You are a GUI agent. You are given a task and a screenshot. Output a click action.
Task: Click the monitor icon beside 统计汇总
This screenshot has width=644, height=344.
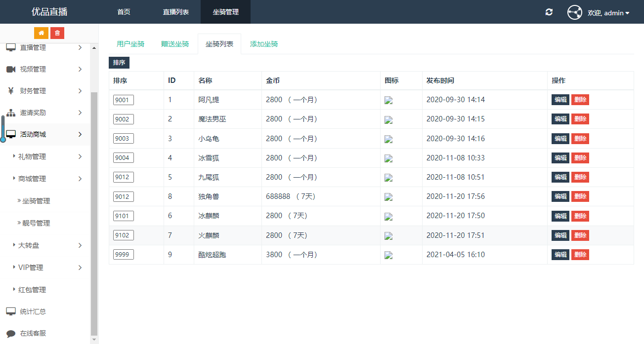click(11, 311)
